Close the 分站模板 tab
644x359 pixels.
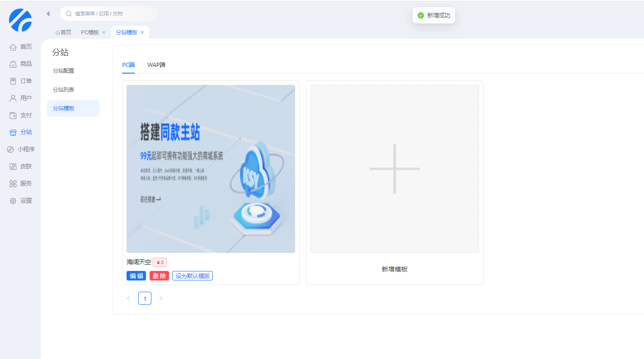[142, 33]
